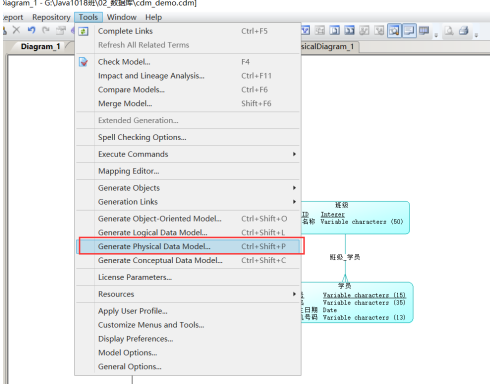Click the Check Model icon
The image size is (490, 384).
pos(83,62)
